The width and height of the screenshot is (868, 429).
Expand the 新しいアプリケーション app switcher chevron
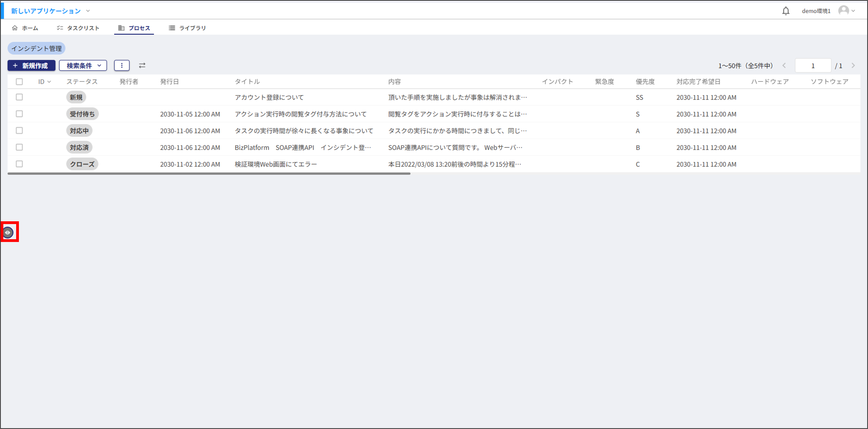[x=88, y=10]
